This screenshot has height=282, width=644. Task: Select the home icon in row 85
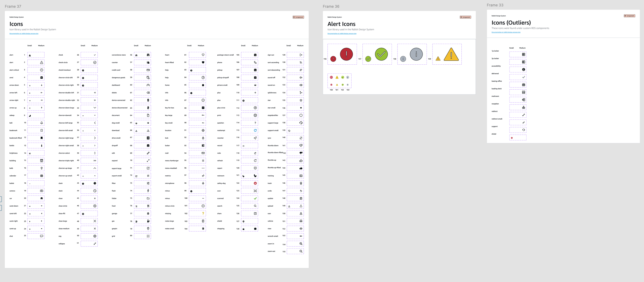203,85
